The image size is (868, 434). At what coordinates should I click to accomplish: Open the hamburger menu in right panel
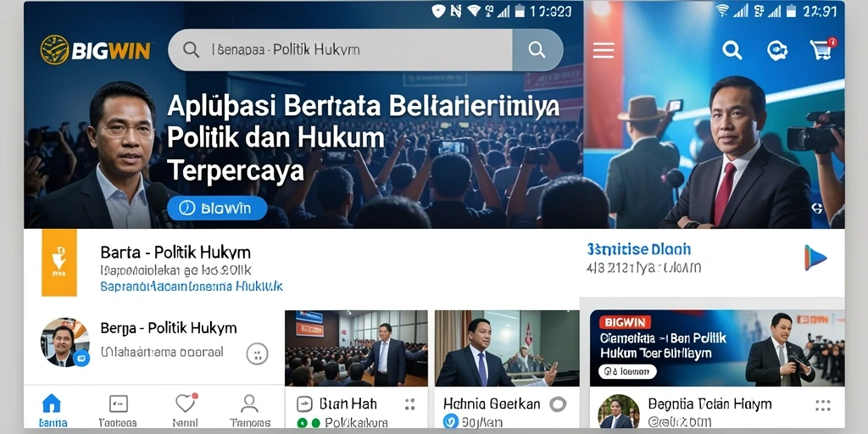604,50
